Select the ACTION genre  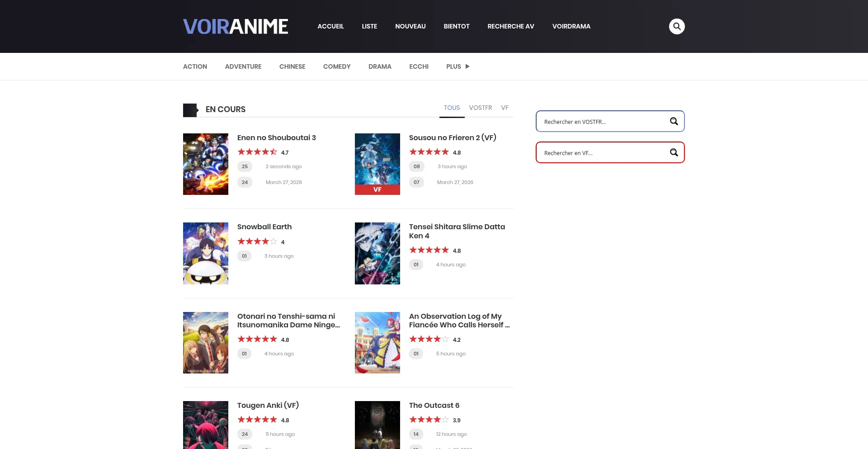click(x=195, y=66)
